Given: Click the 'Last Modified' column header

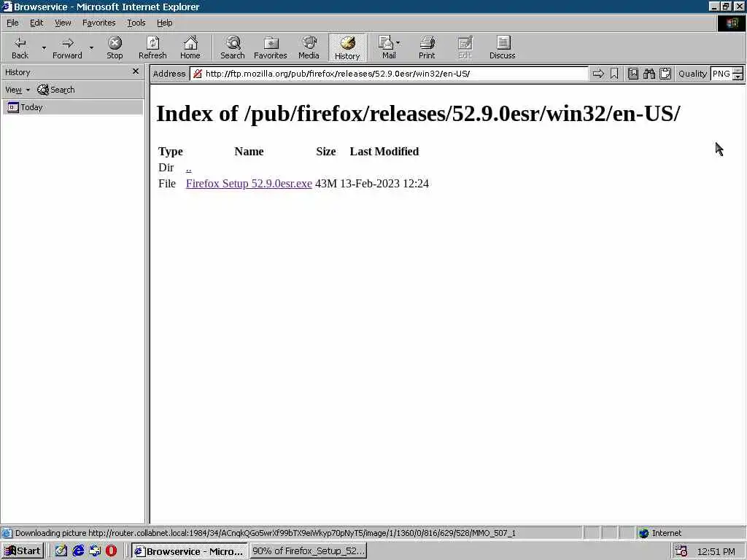Looking at the screenshot, I should pyautogui.click(x=384, y=152).
